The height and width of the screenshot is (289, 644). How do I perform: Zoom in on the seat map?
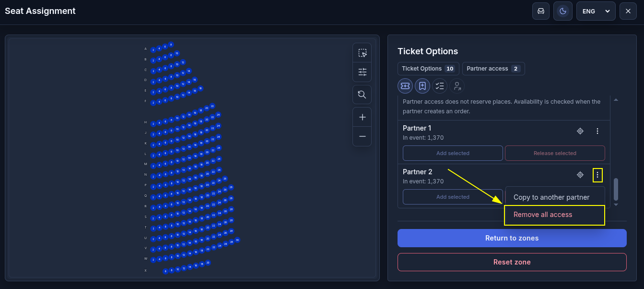[x=362, y=117]
